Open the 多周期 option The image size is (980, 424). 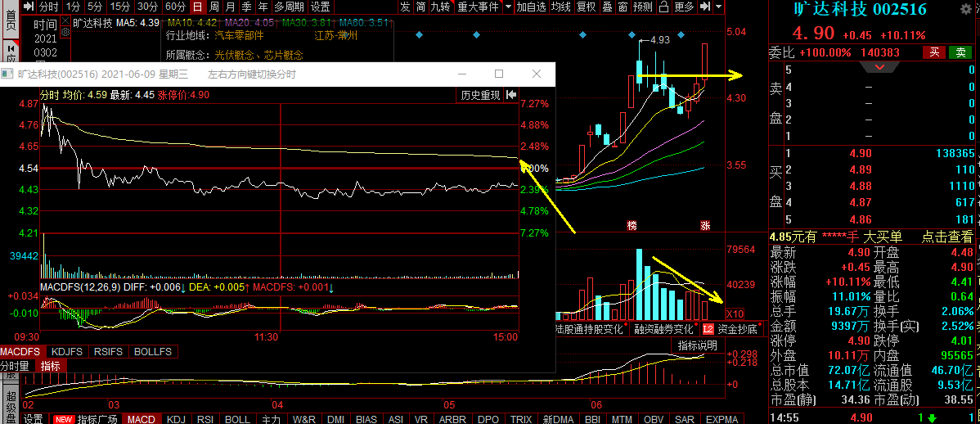(x=289, y=7)
